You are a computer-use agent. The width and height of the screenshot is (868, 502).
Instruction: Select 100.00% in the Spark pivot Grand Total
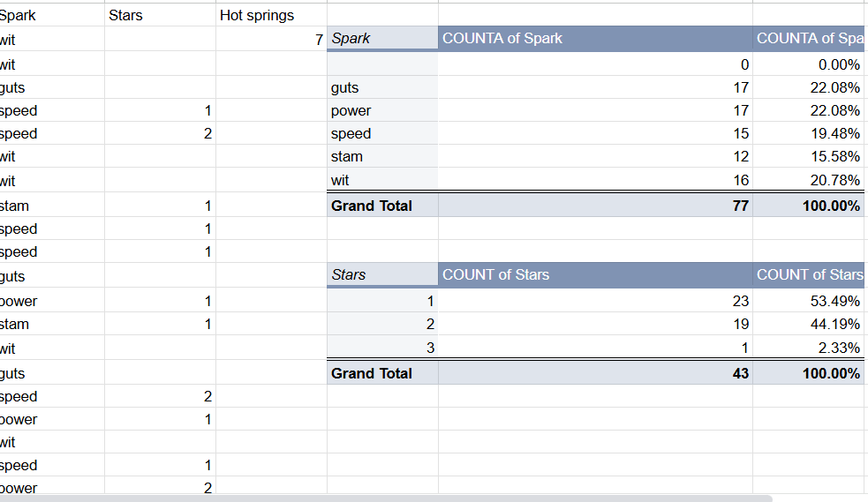(x=808, y=205)
